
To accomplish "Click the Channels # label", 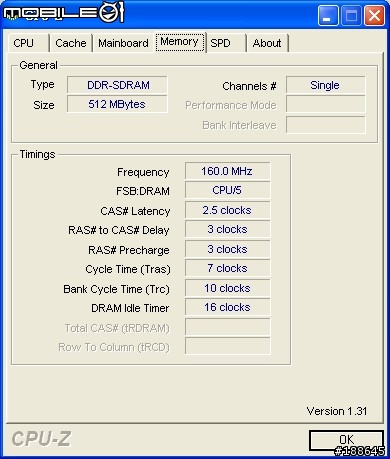I will 249,86.
